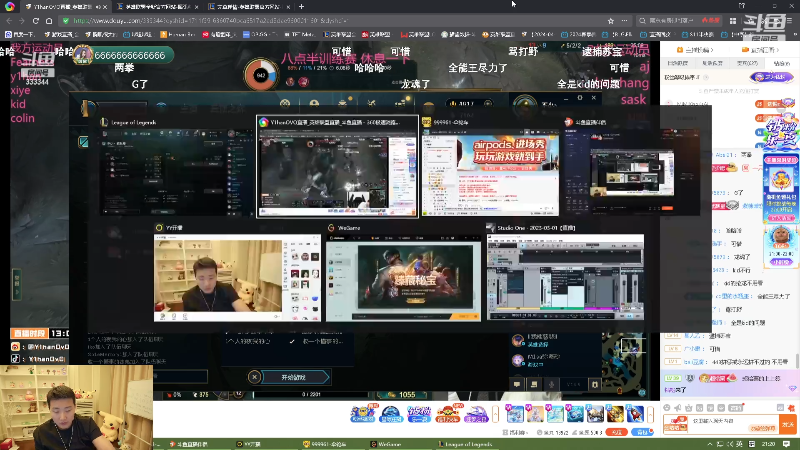The width and height of the screenshot is (800, 450).
Task: Open the chat bubble icon in League client
Action: 517,384
